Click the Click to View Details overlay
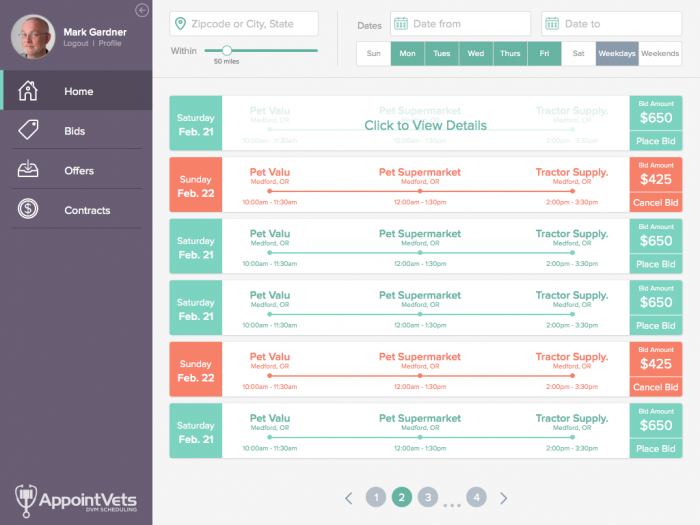The image size is (700, 525). [425, 123]
